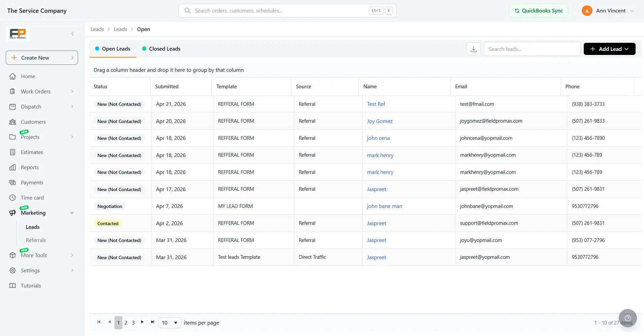Click the Test leads Template cell
This screenshot has height=336, width=644.
(239, 257)
